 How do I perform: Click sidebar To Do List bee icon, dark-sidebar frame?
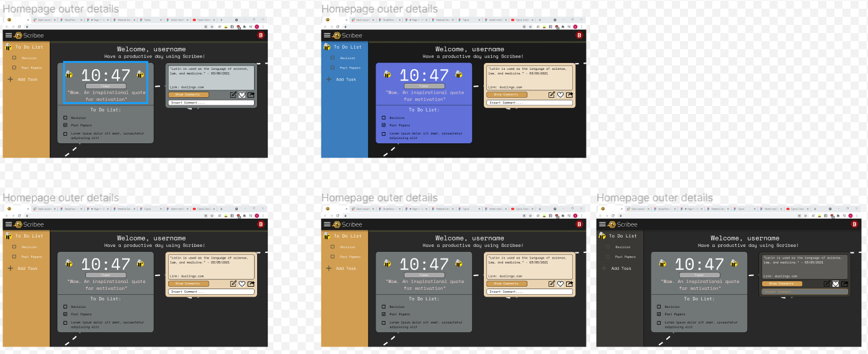point(602,236)
